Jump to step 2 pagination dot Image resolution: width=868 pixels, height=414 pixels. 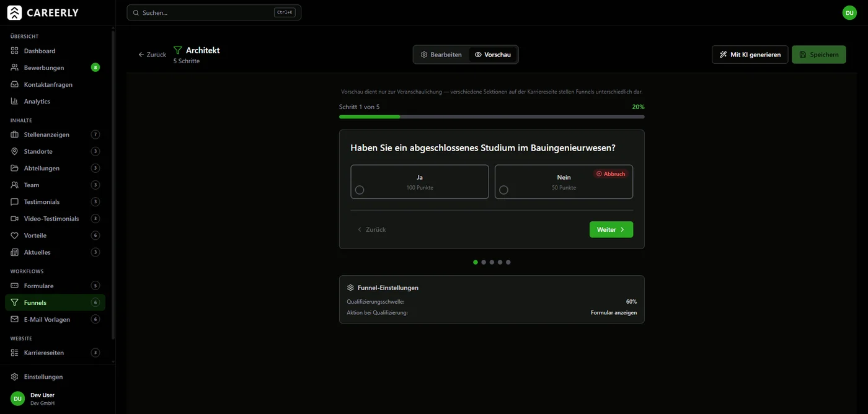coord(484,262)
